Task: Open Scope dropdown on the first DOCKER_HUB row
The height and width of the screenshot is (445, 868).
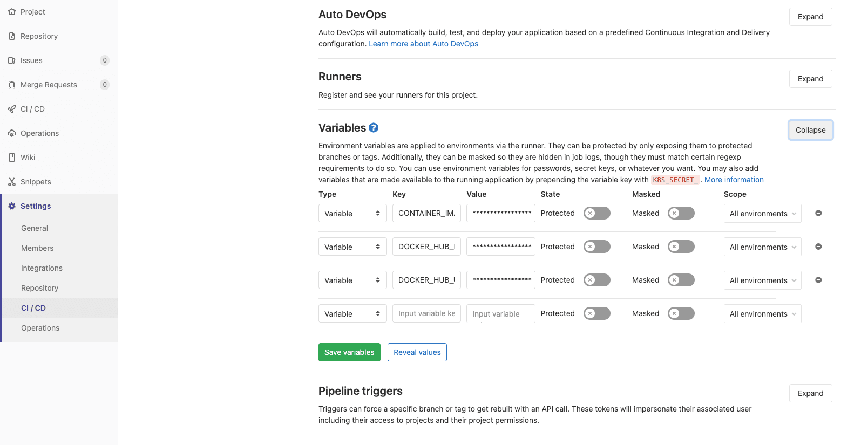Action: coord(762,247)
